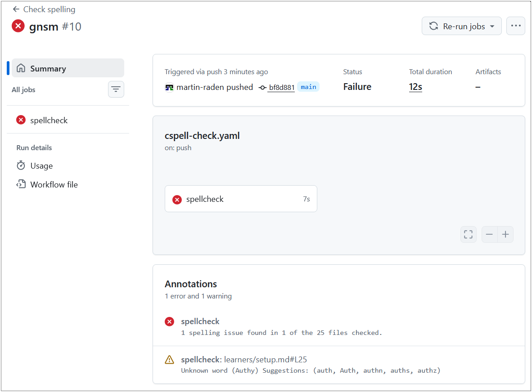The width and height of the screenshot is (532, 392).
Task: Open the Workflow file via its file icon
Action: (x=21, y=184)
